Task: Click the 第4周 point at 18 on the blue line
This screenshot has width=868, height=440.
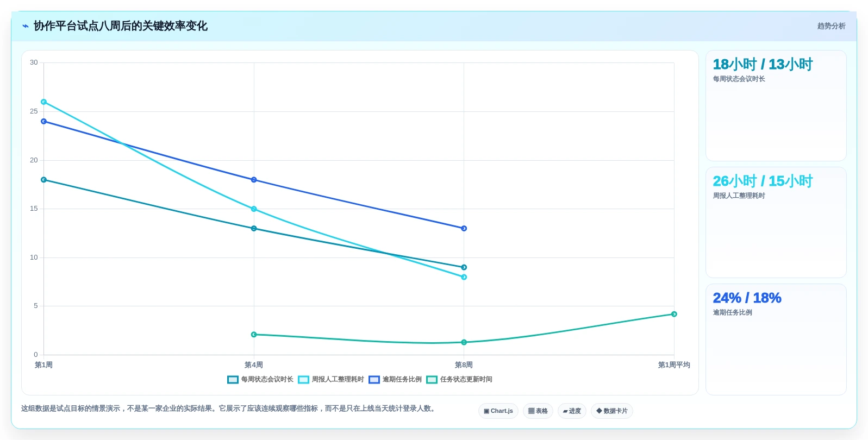Action: 254,180
